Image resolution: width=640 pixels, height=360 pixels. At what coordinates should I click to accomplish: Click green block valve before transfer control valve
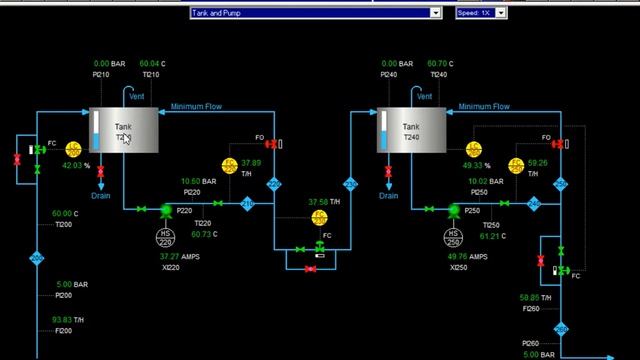click(300, 249)
